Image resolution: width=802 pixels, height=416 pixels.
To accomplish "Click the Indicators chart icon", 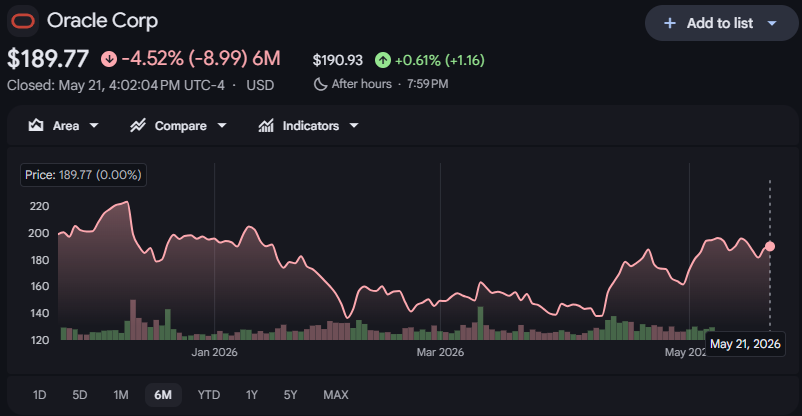I will coord(266,125).
